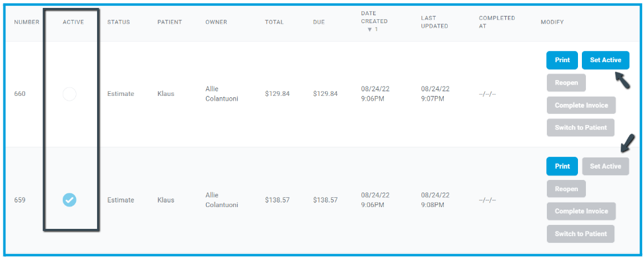Set estimate 660 as active
The width and height of the screenshot is (644, 260).
606,60
